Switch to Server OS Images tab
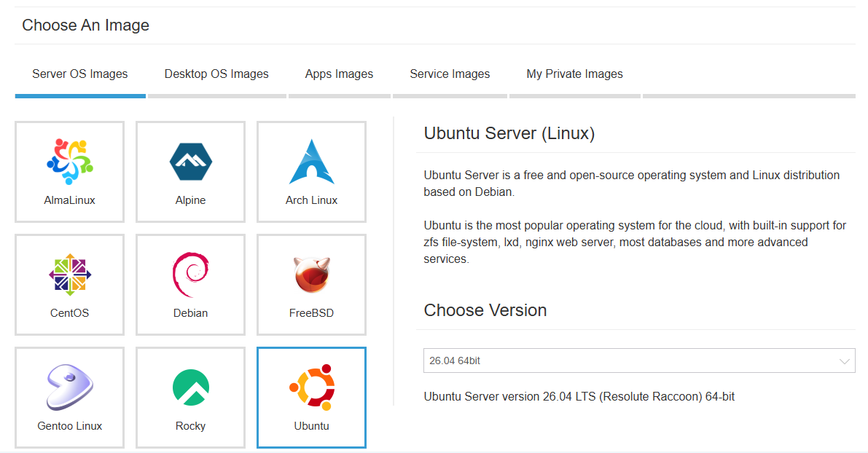Screen dimensions: 868x453 [79, 74]
